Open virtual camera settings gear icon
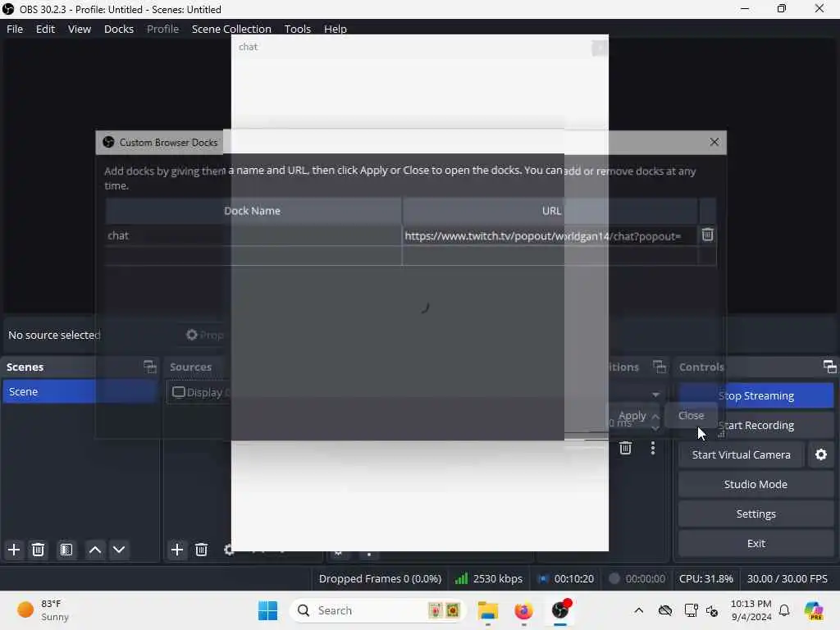 tap(820, 454)
